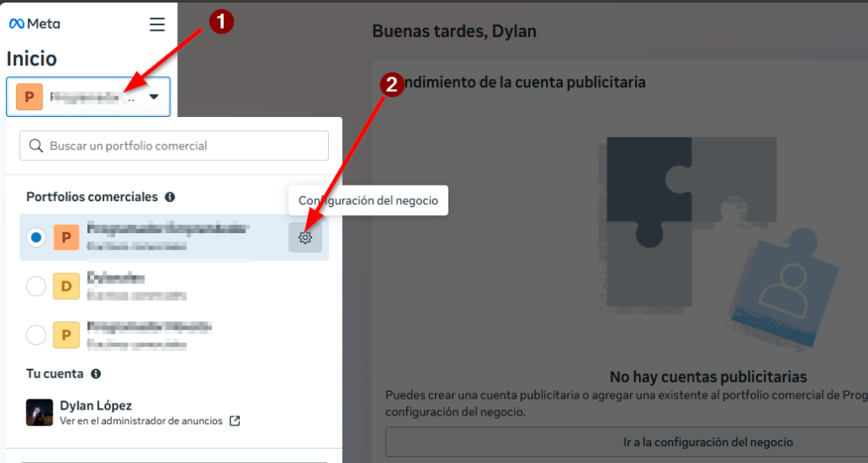868x463 pixels.
Task: Click the external link icon by administrador de anuncios
Action: click(235, 421)
